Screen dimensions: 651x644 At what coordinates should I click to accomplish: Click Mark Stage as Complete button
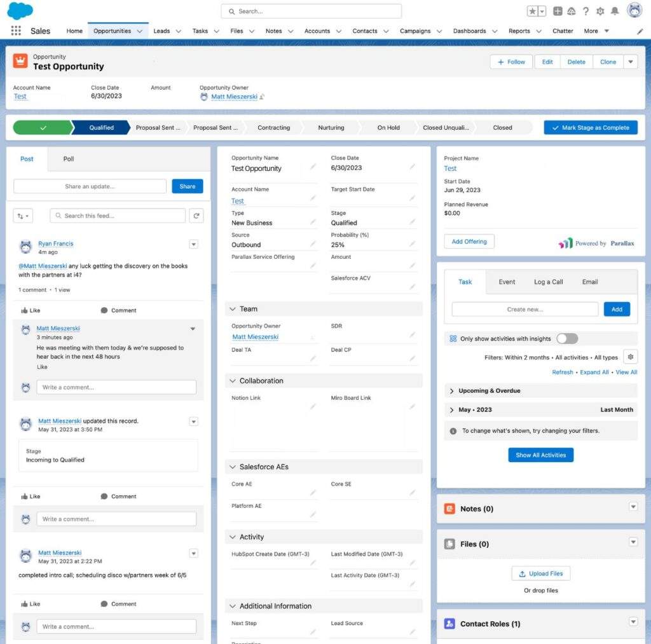(591, 128)
